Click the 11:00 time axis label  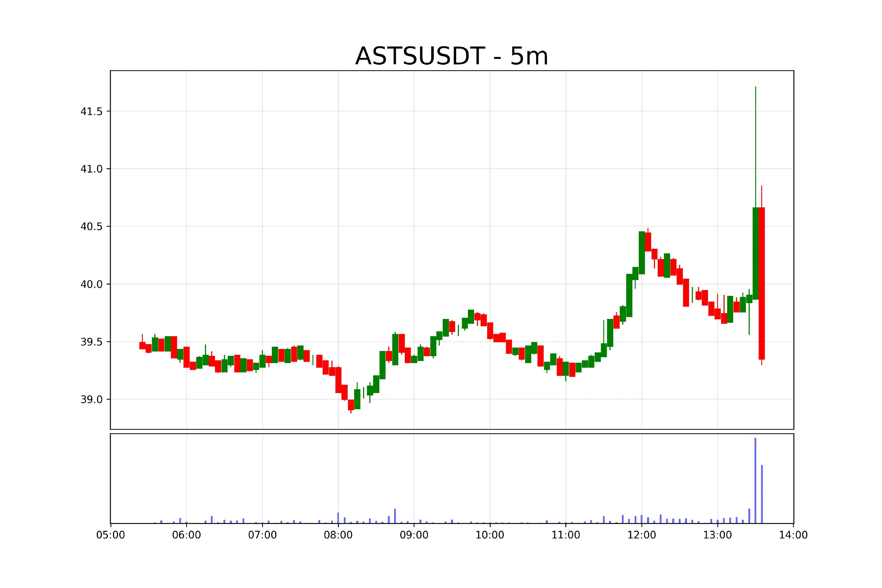point(566,535)
